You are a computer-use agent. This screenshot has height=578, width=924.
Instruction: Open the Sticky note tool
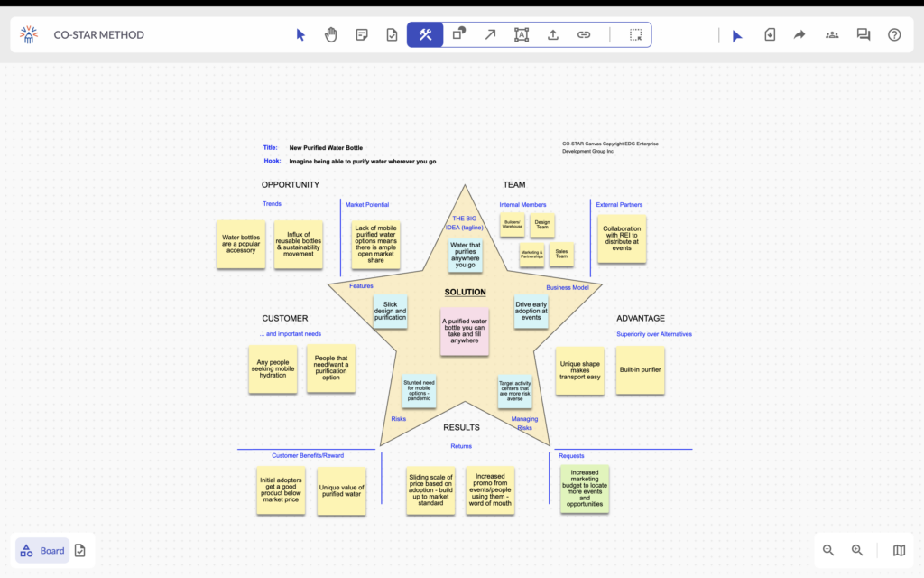[x=362, y=34]
